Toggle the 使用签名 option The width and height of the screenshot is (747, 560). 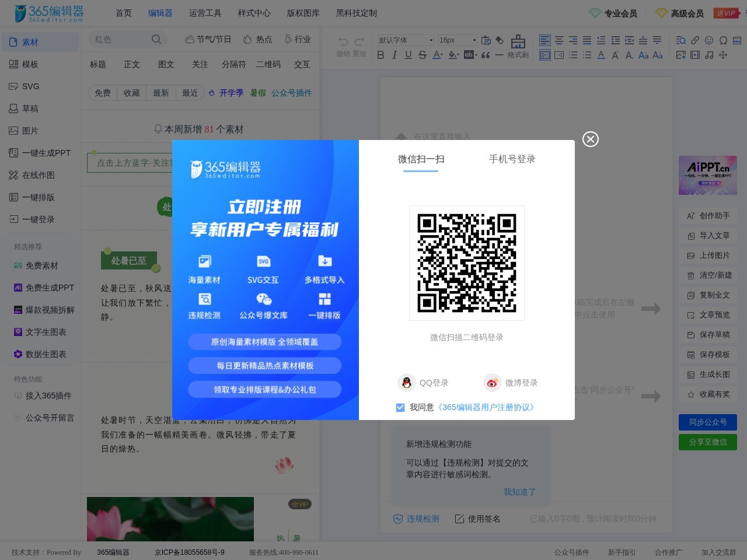pos(477,519)
